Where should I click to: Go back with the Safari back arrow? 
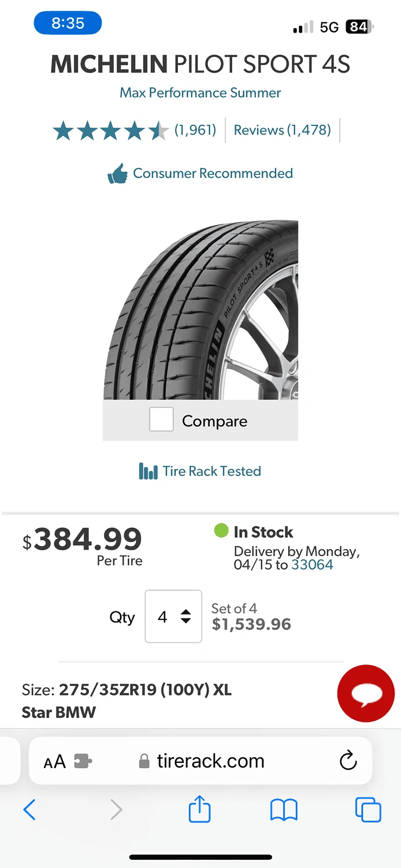pos(30,810)
